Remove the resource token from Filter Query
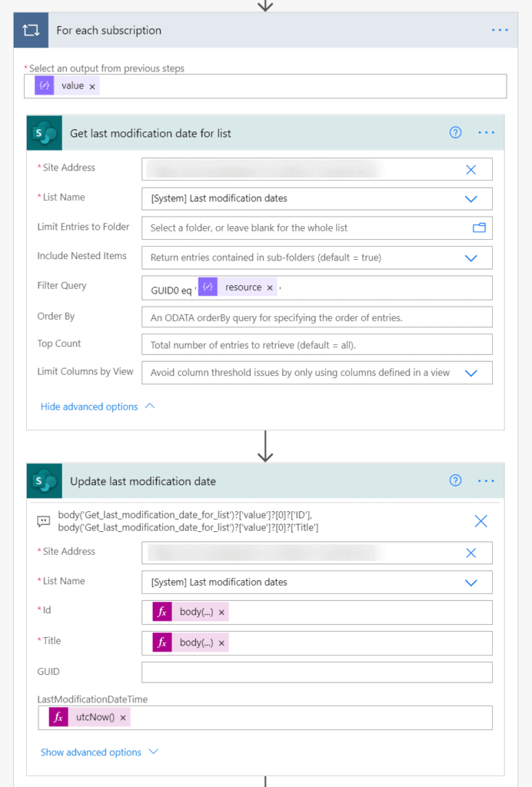 tap(270, 287)
